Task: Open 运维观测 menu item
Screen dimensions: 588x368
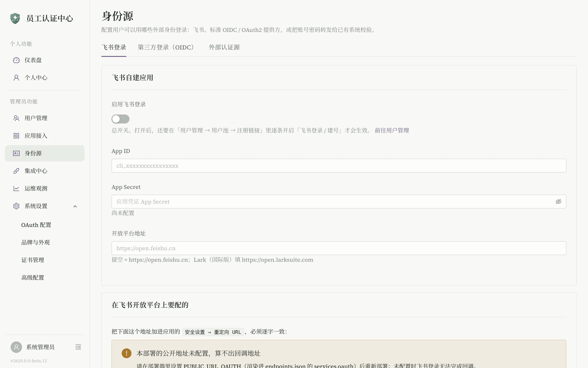Action: tap(45, 188)
